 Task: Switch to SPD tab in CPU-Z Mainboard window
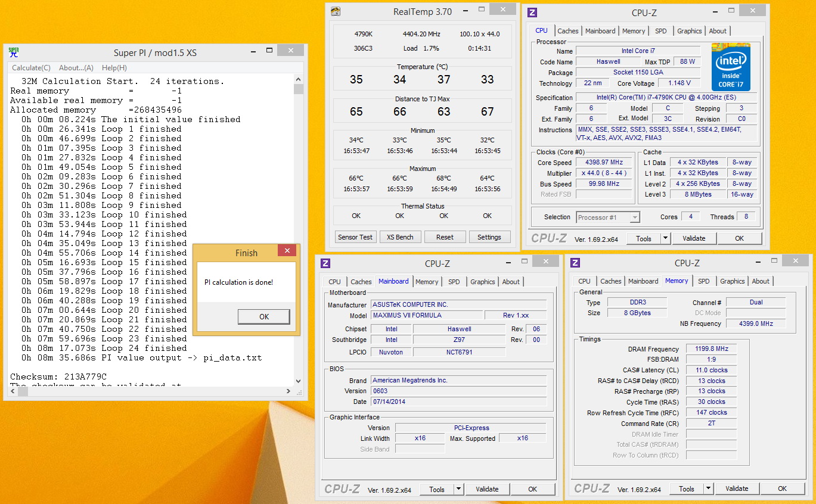pos(454,282)
